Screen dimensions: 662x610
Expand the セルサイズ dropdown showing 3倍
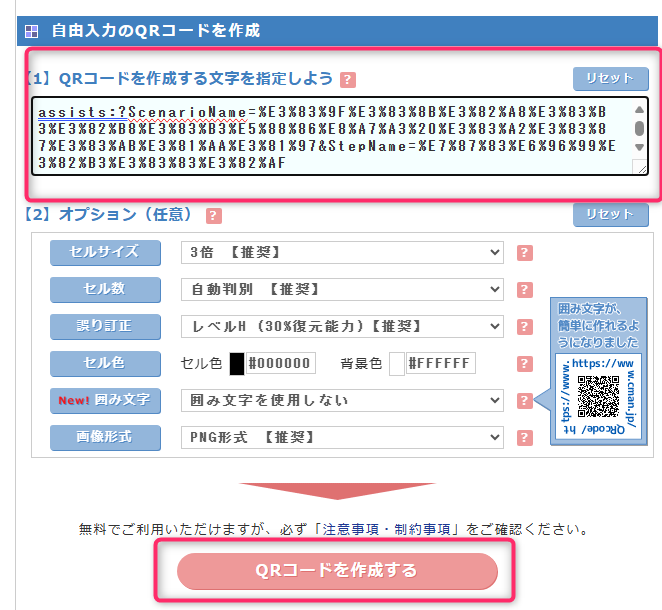(x=341, y=252)
